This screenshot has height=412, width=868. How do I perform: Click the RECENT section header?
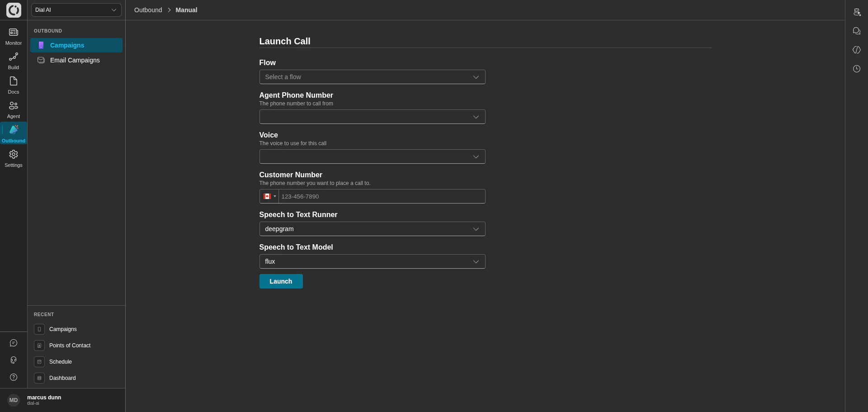(44, 314)
